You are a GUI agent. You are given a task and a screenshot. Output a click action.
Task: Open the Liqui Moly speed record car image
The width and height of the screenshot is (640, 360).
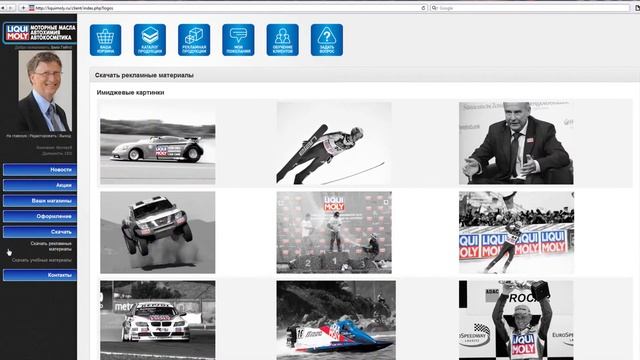pos(158,143)
